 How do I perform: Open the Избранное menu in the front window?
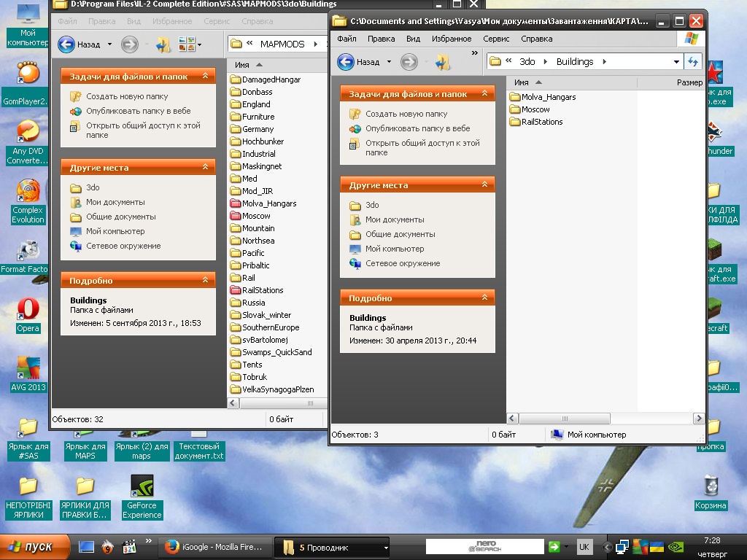point(451,39)
